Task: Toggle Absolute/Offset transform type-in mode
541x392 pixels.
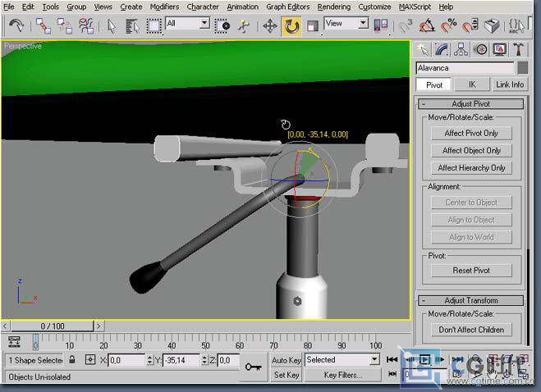Action: tap(90, 360)
